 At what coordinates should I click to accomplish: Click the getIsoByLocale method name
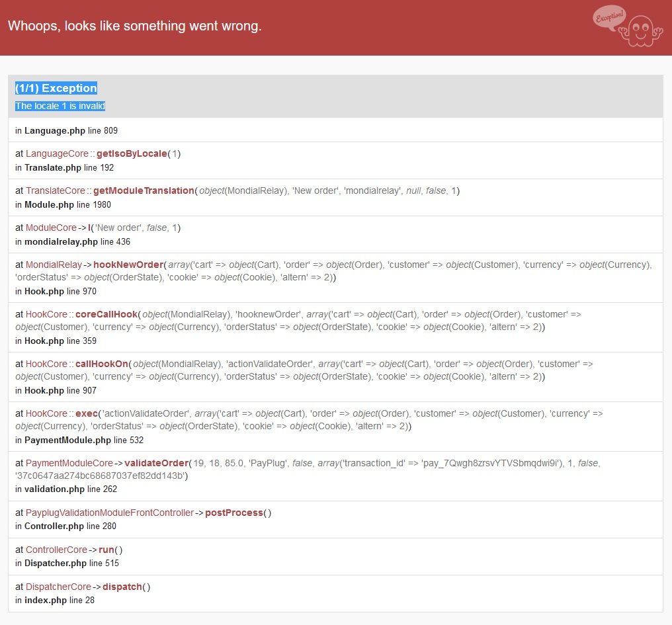coord(132,153)
